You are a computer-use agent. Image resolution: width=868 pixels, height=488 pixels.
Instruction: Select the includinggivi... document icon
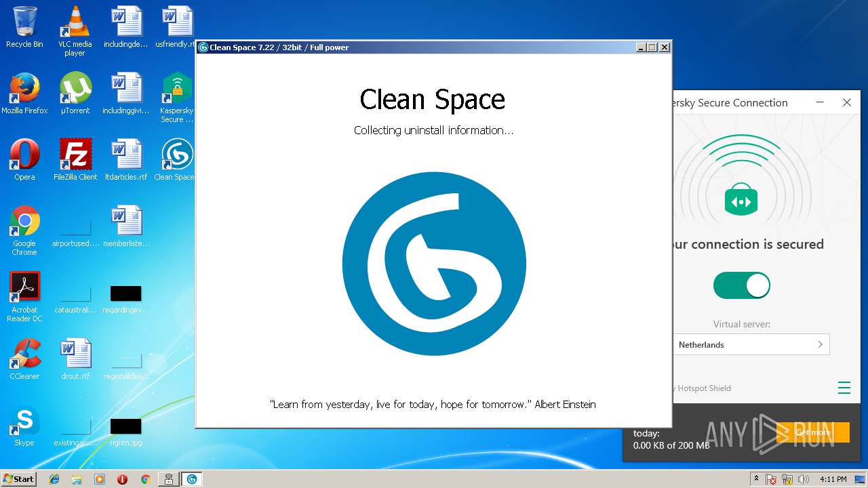coord(126,94)
